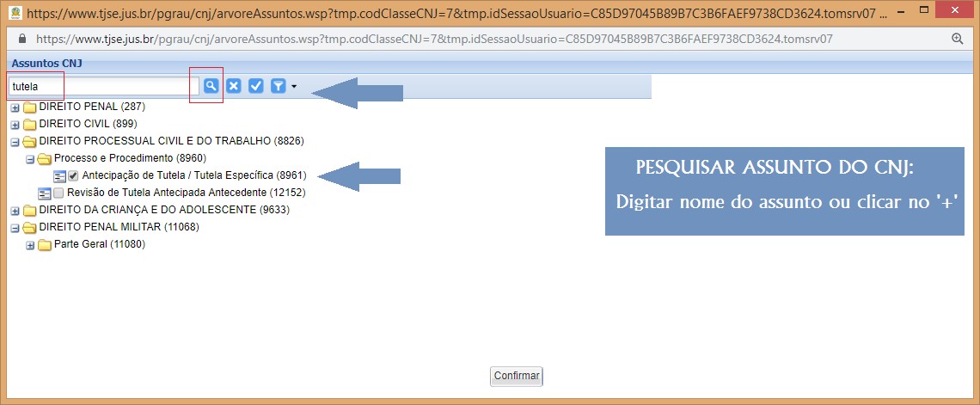
Task: Open the dropdown arrow beside the filter icon
Action: coord(294,87)
